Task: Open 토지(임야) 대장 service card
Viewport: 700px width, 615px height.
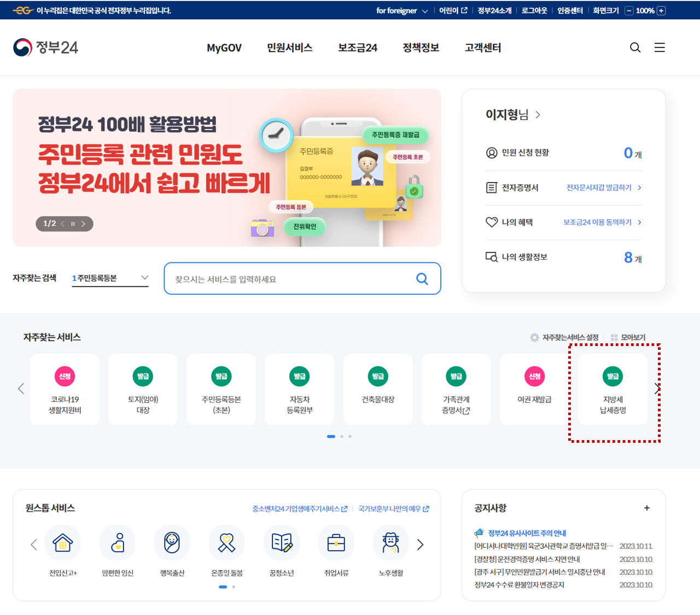Action: (x=143, y=389)
